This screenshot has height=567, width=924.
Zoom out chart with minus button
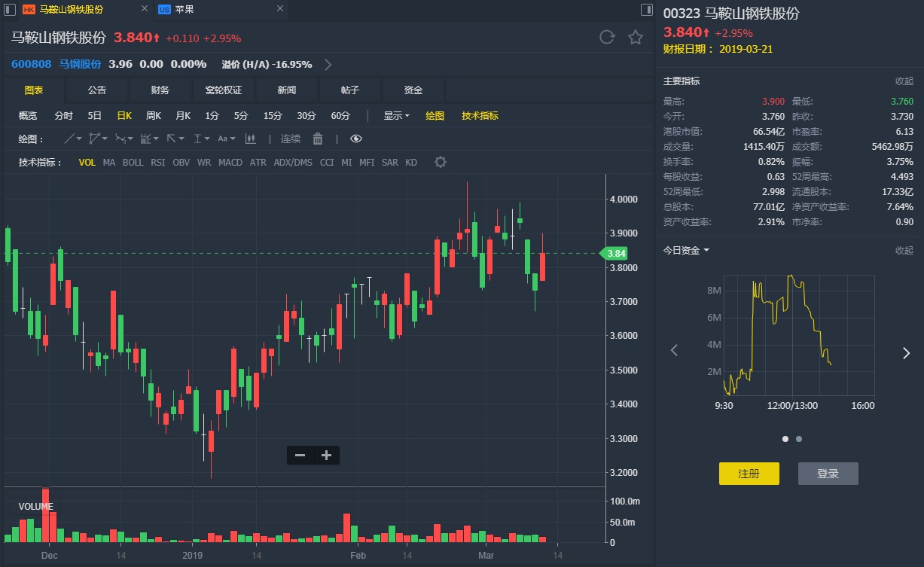(x=300, y=456)
